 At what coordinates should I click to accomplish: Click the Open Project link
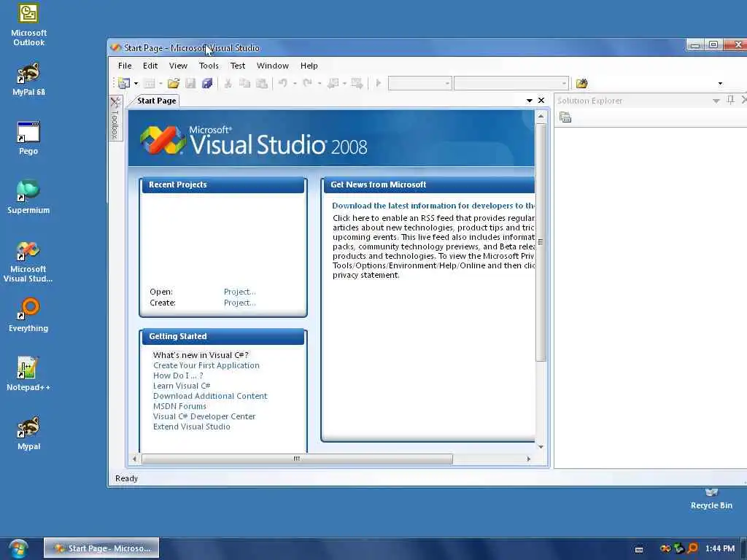[239, 292]
